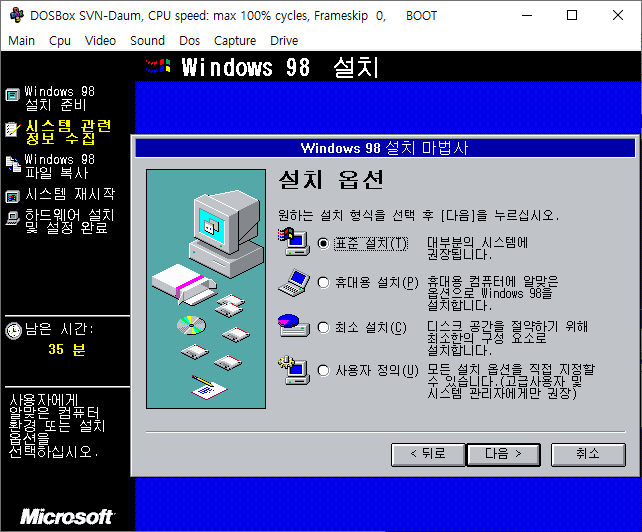
Task: Close the DOSBox window
Action: click(x=618, y=16)
